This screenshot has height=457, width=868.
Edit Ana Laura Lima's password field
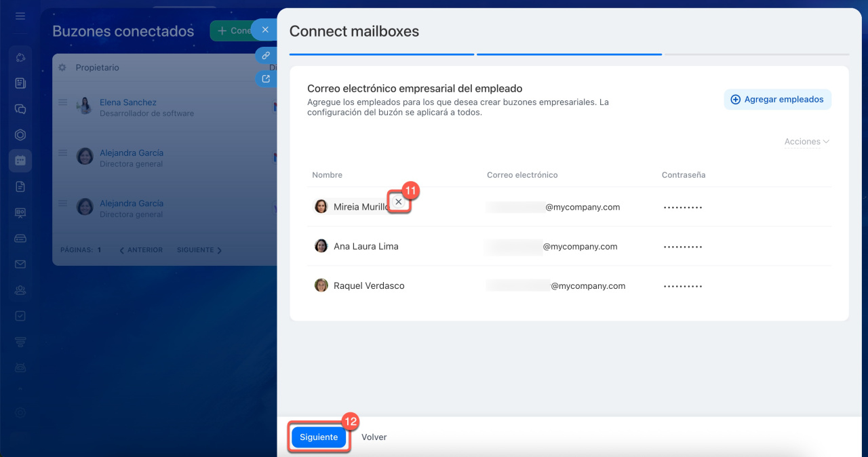(682, 247)
